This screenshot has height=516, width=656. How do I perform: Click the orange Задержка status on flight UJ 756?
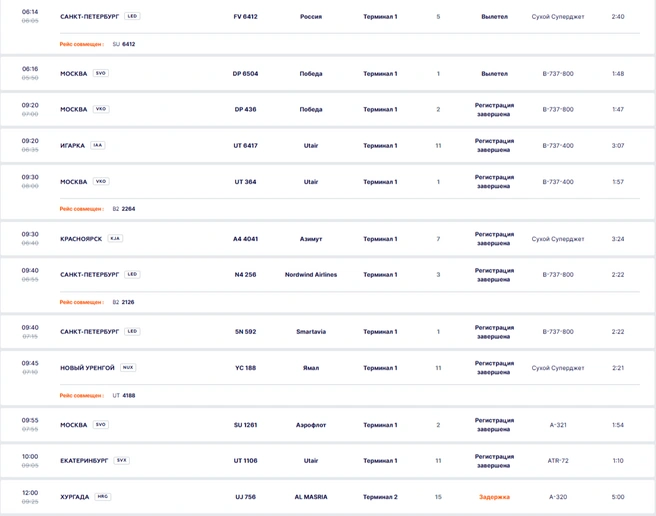click(x=495, y=497)
